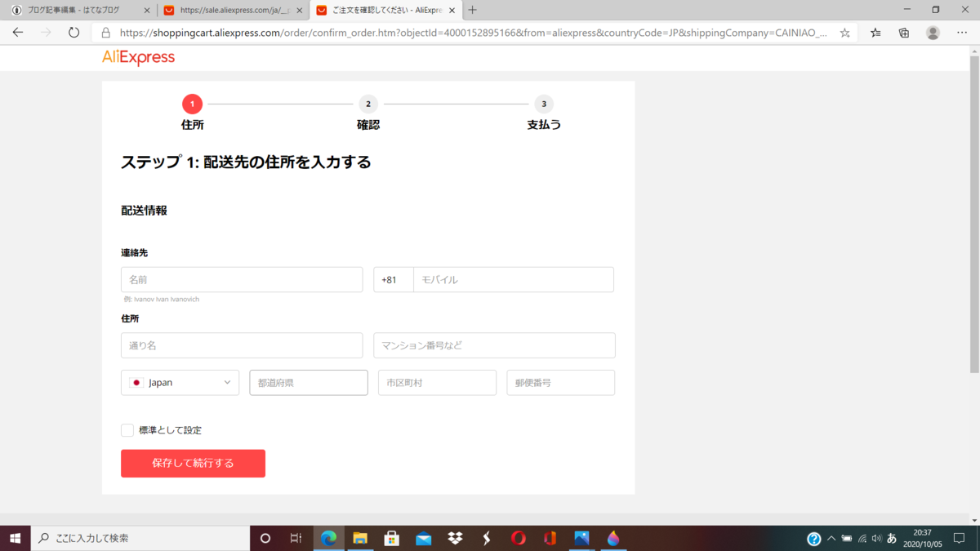This screenshot has height=551, width=980.
Task: Click the ステップ 1: 配送先の住所を入力する heading
Action: [x=246, y=162]
